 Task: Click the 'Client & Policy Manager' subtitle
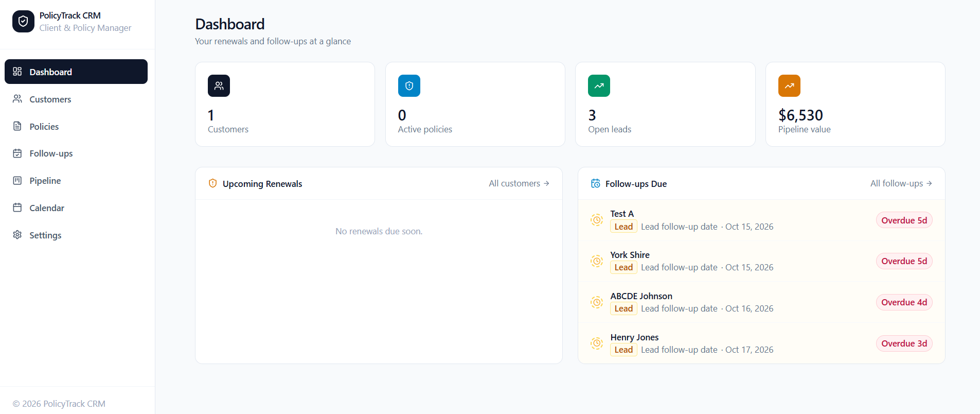85,28
